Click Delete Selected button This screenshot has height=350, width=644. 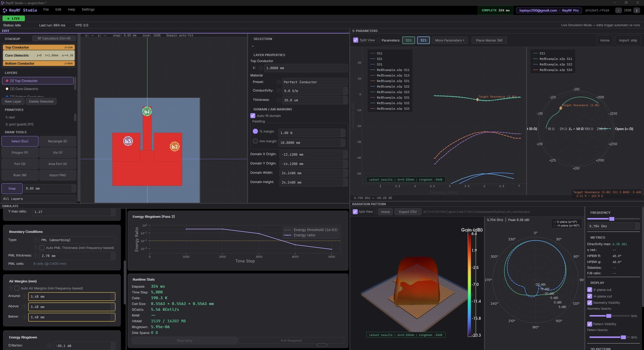coord(41,102)
